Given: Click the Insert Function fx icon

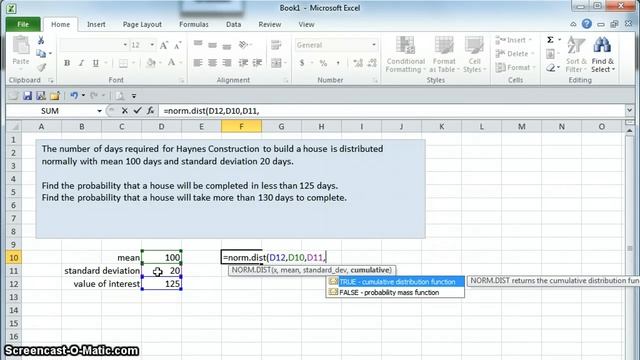Looking at the screenshot, I should pos(151,111).
